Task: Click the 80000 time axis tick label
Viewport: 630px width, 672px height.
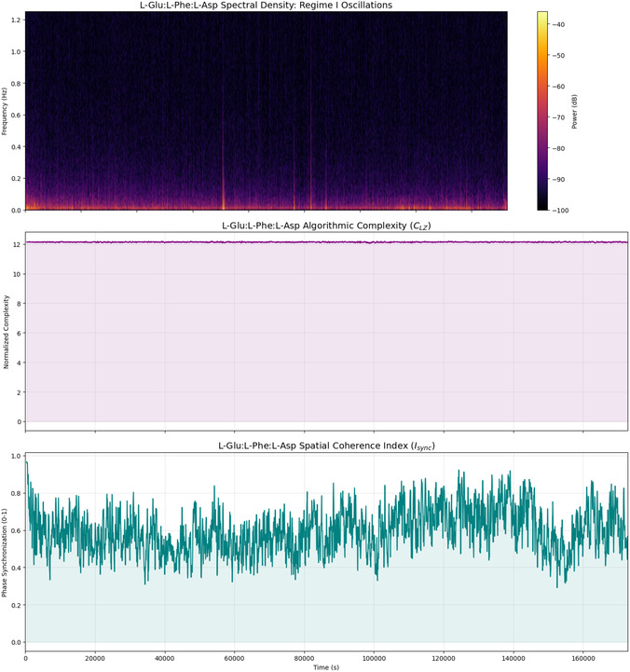Action: point(304,658)
